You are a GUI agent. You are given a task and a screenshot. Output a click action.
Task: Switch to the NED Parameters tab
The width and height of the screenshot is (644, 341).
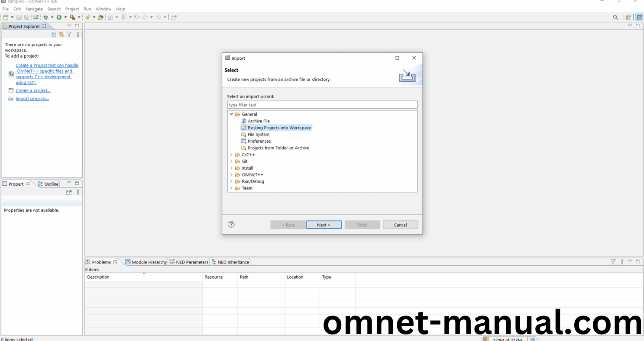click(189, 262)
